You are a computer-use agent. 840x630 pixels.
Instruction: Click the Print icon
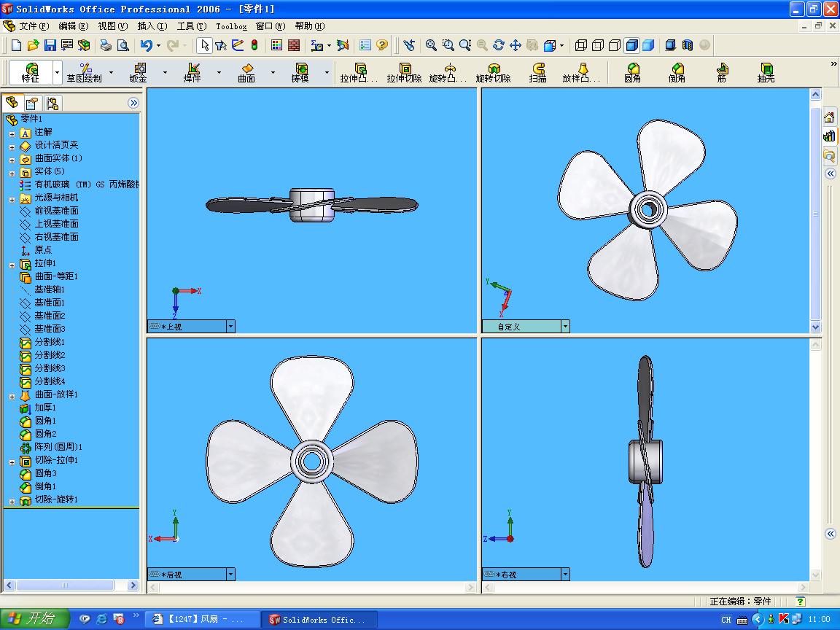pyautogui.click(x=106, y=45)
